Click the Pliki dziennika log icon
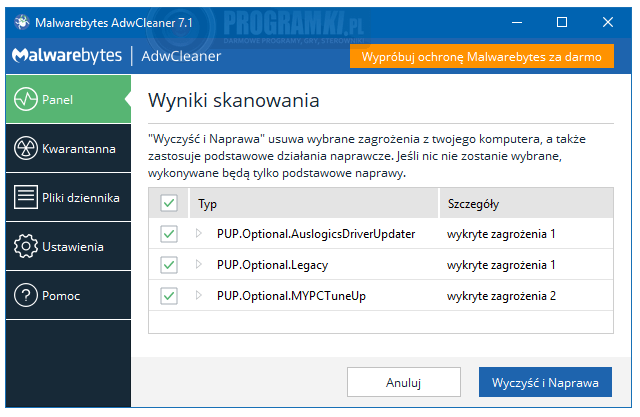Viewport: 640px width, 417px height. 26,197
